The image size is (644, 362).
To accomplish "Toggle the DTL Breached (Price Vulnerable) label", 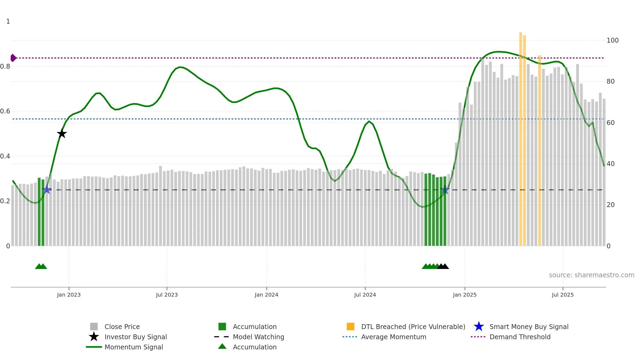I will click(x=413, y=327).
